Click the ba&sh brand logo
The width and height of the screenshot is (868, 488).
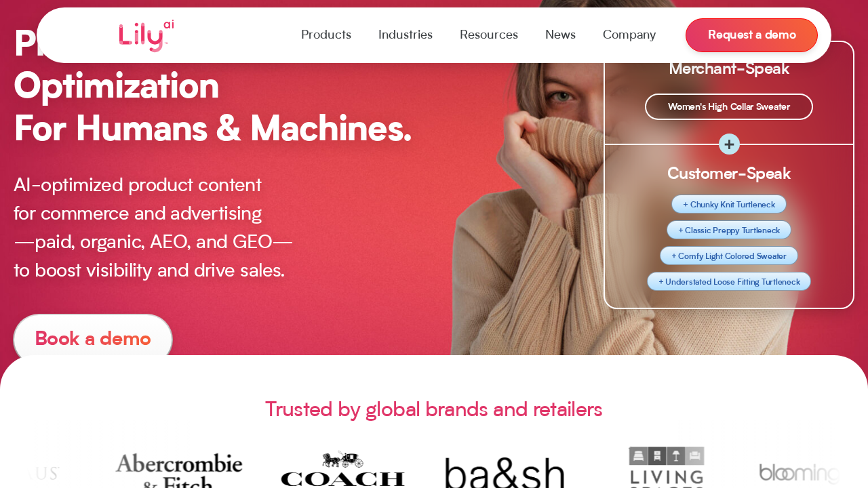click(x=505, y=472)
